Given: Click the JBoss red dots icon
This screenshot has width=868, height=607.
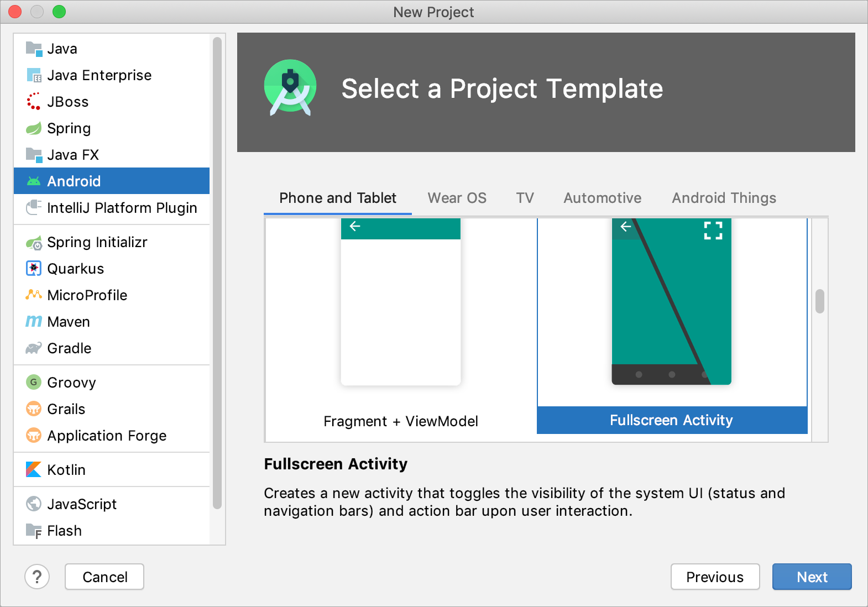Looking at the screenshot, I should [34, 102].
